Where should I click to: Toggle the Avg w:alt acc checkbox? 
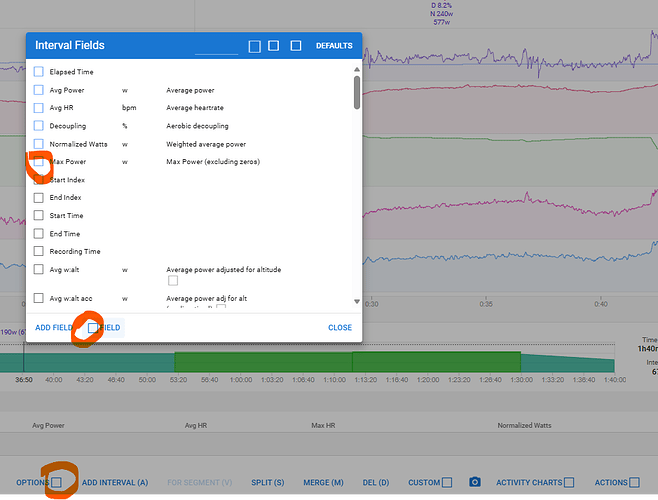(39, 298)
